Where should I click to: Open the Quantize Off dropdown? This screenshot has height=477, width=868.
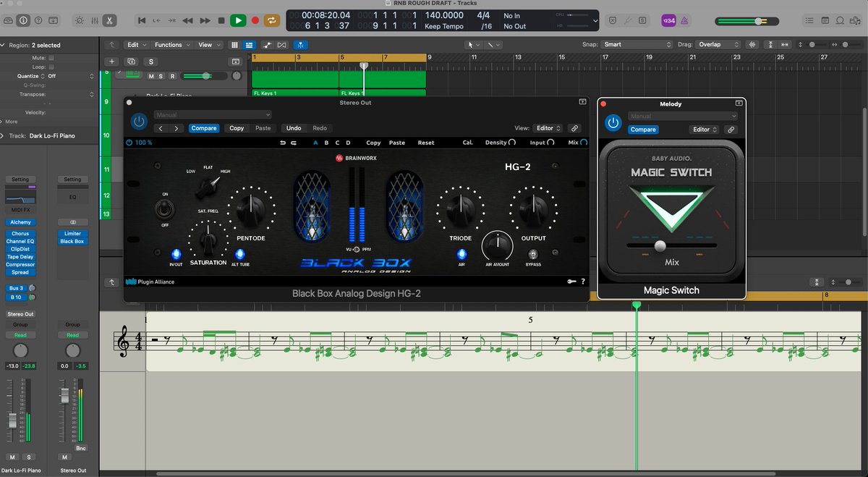coord(72,76)
